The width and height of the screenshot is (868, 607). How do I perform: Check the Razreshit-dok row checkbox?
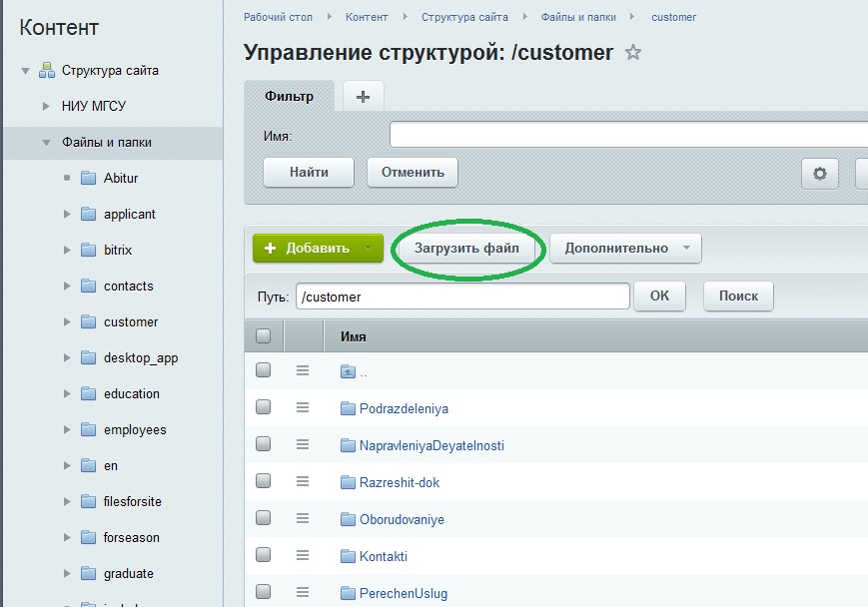(x=263, y=480)
